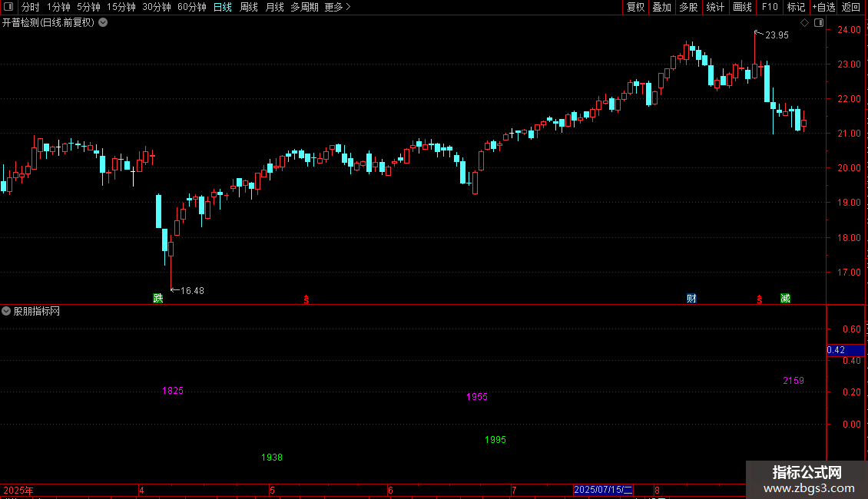
Task: Select the 5分钟 period tab
Action: (x=88, y=7)
